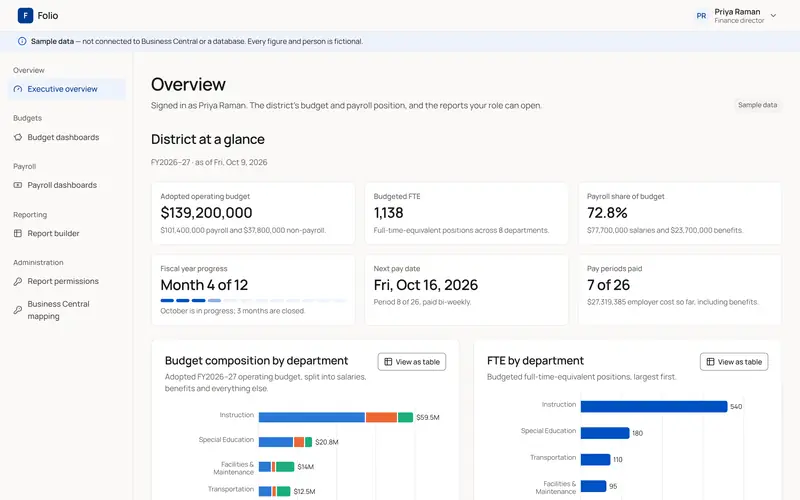The height and width of the screenshot is (500, 800).
Task: Click the $27,319,385 employer cost text
Action: point(672,302)
